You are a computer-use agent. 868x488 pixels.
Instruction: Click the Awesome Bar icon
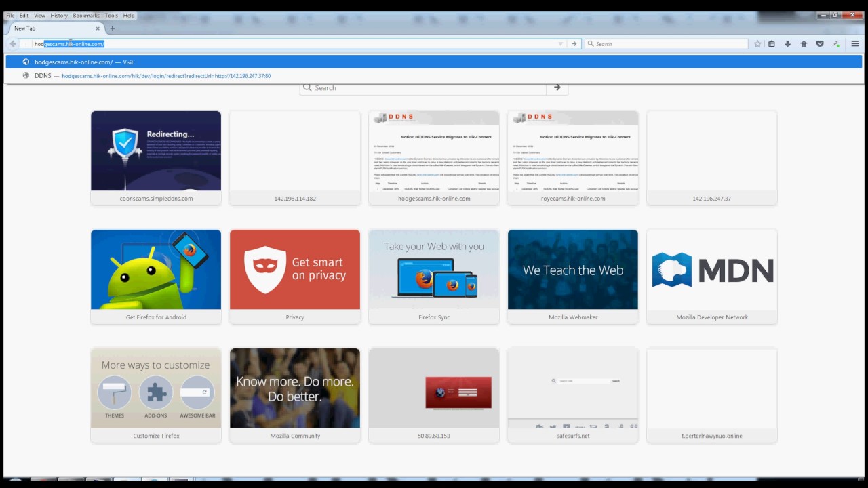click(x=197, y=392)
